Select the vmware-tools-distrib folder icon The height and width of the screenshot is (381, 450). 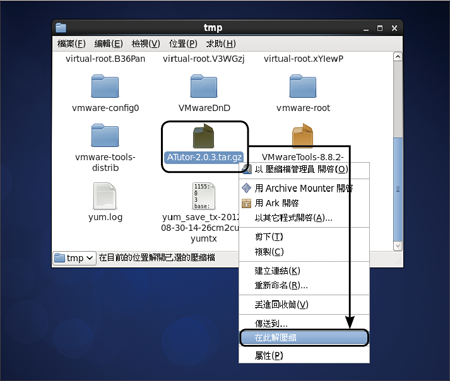point(105,135)
